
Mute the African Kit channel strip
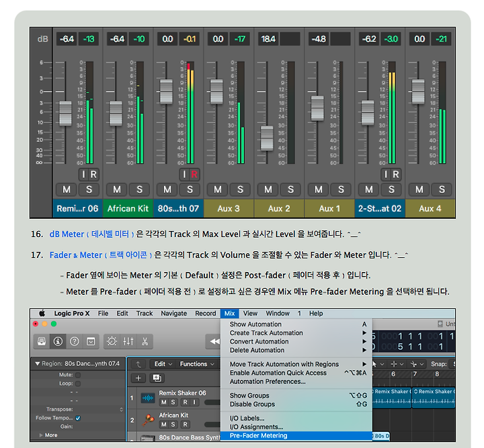coord(117,189)
